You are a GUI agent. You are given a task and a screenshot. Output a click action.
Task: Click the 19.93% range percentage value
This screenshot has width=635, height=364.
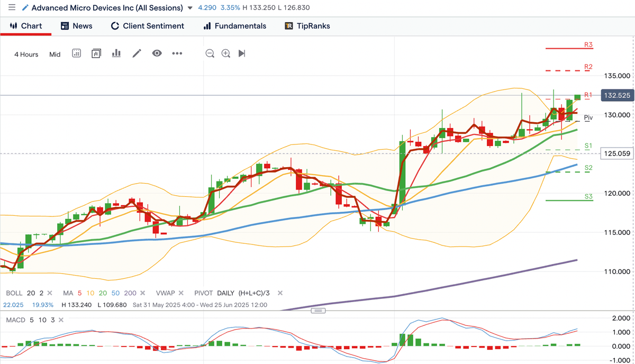[43, 305]
